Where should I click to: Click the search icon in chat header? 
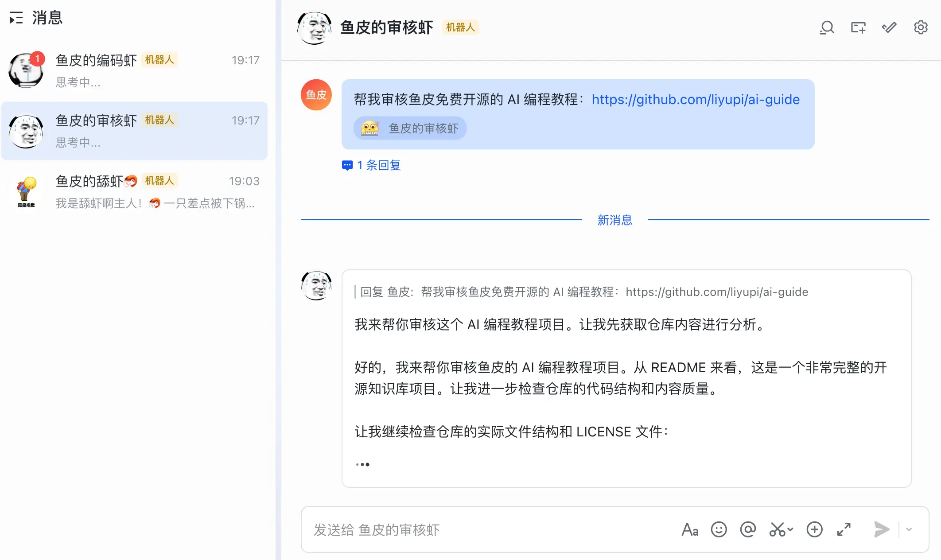point(827,28)
